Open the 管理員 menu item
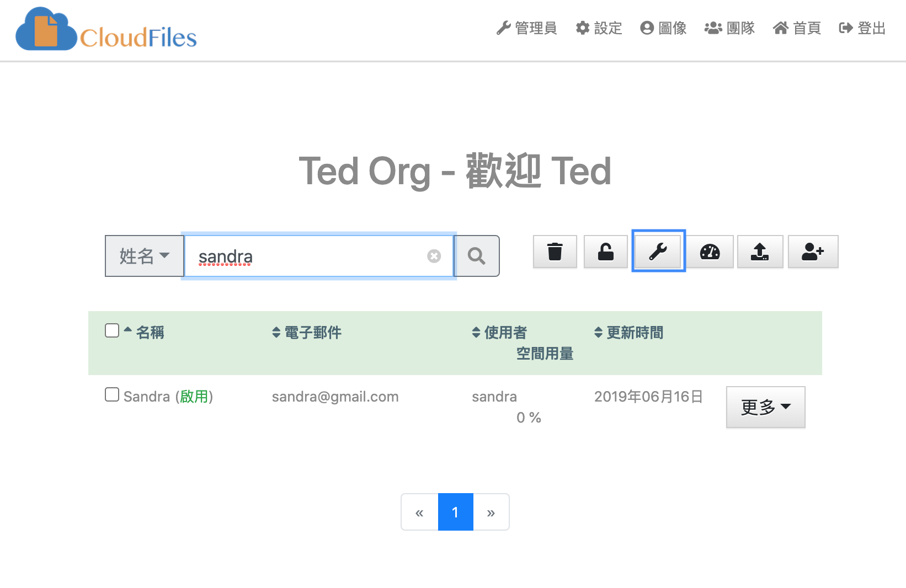The width and height of the screenshot is (906, 588). coord(526,28)
